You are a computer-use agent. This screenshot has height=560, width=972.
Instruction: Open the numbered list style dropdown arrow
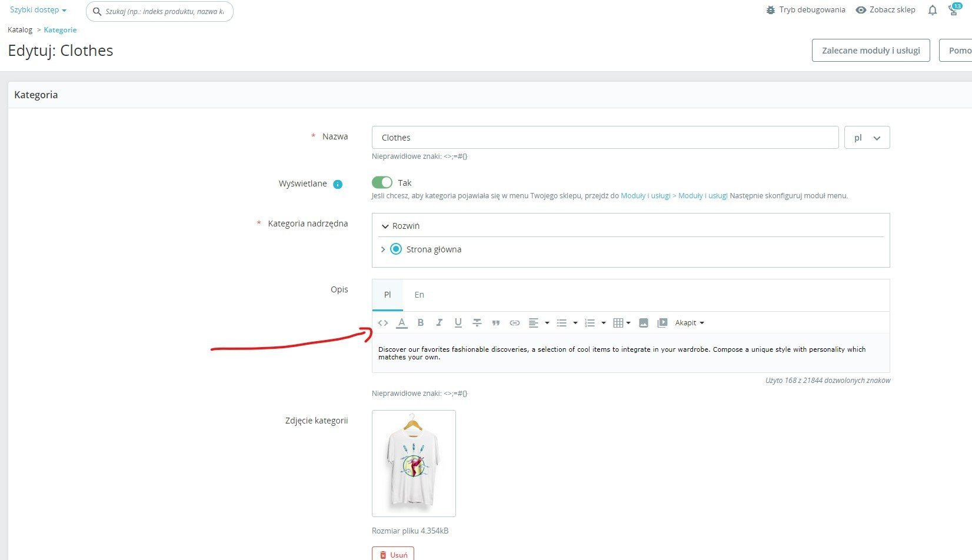[604, 323]
